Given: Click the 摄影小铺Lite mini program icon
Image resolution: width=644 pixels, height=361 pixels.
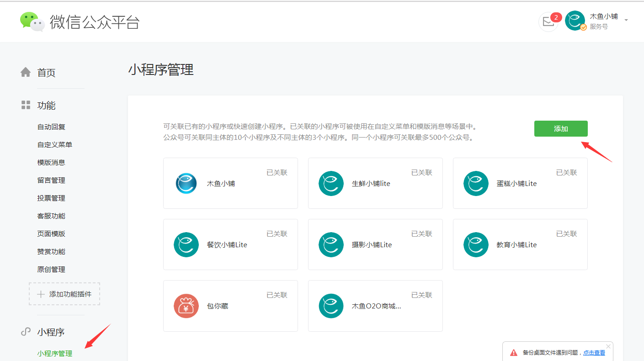Looking at the screenshot, I should 331,244.
